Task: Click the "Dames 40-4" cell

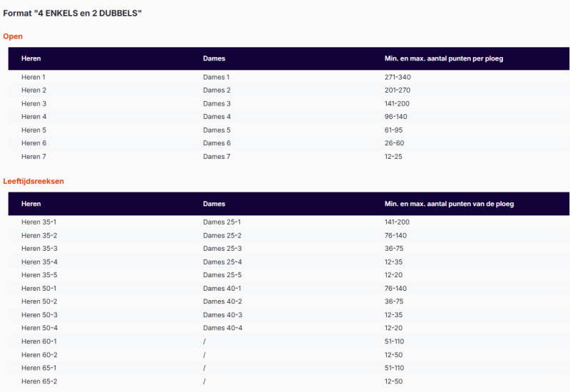Action: 222,328
